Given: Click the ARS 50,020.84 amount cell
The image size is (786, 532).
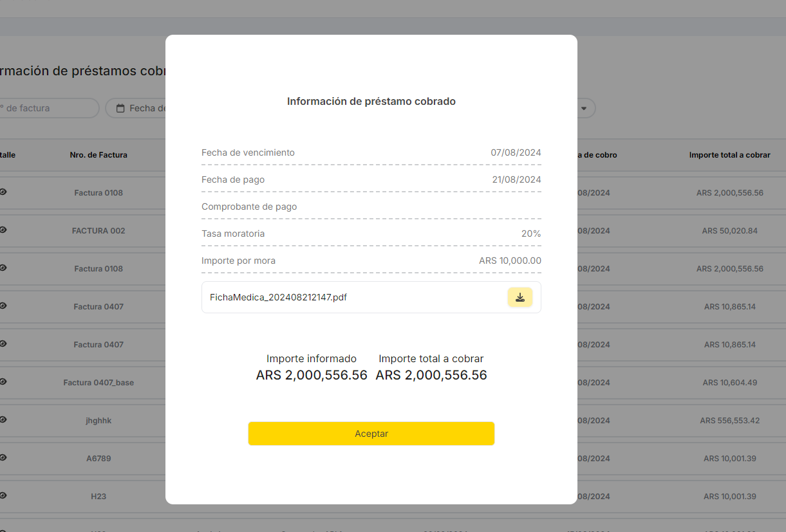Looking at the screenshot, I should click(729, 230).
